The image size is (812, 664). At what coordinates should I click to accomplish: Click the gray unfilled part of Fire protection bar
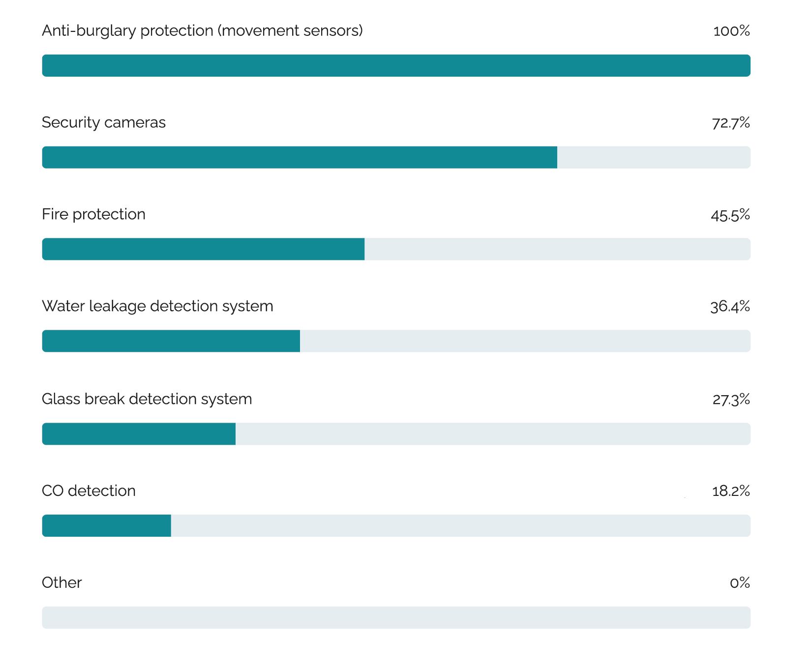557,249
